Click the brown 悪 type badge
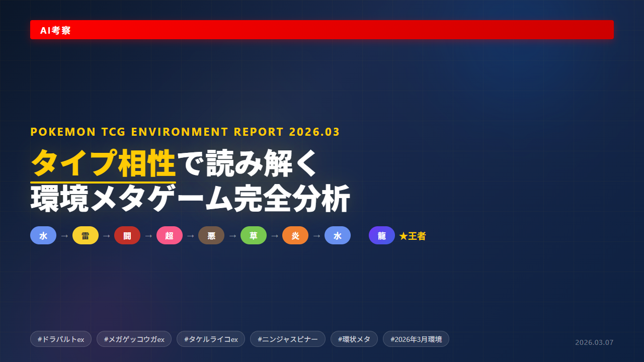Image resolution: width=644 pixels, height=362 pixels. coord(211,235)
